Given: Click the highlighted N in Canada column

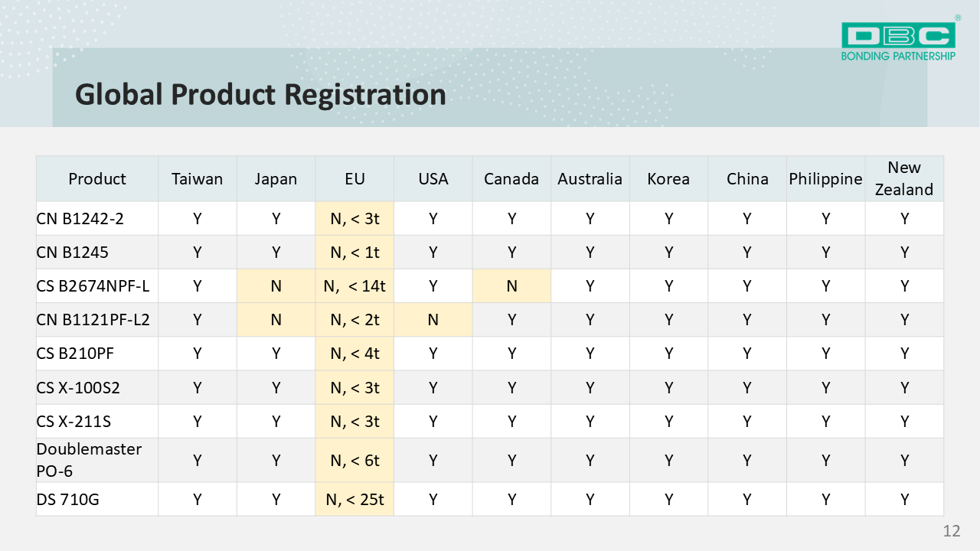Looking at the screenshot, I should pos(511,286).
